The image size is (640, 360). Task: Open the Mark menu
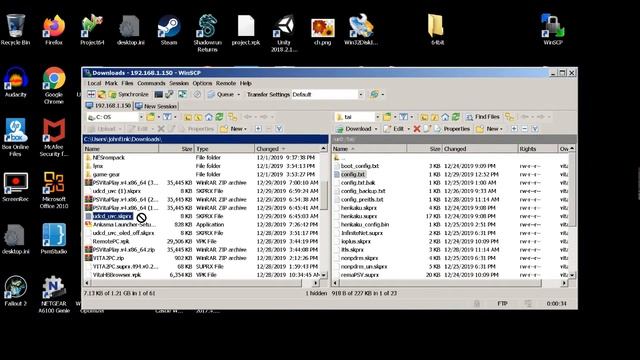[111, 83]
